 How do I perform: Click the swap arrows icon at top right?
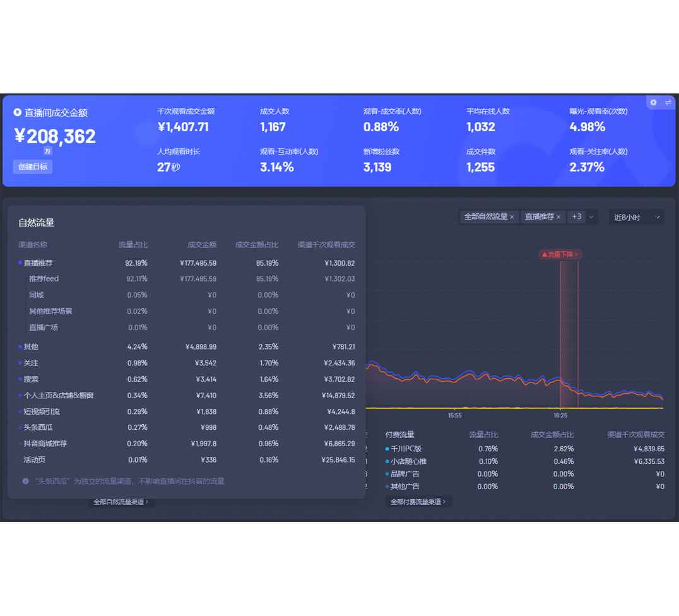pos(668,102)
